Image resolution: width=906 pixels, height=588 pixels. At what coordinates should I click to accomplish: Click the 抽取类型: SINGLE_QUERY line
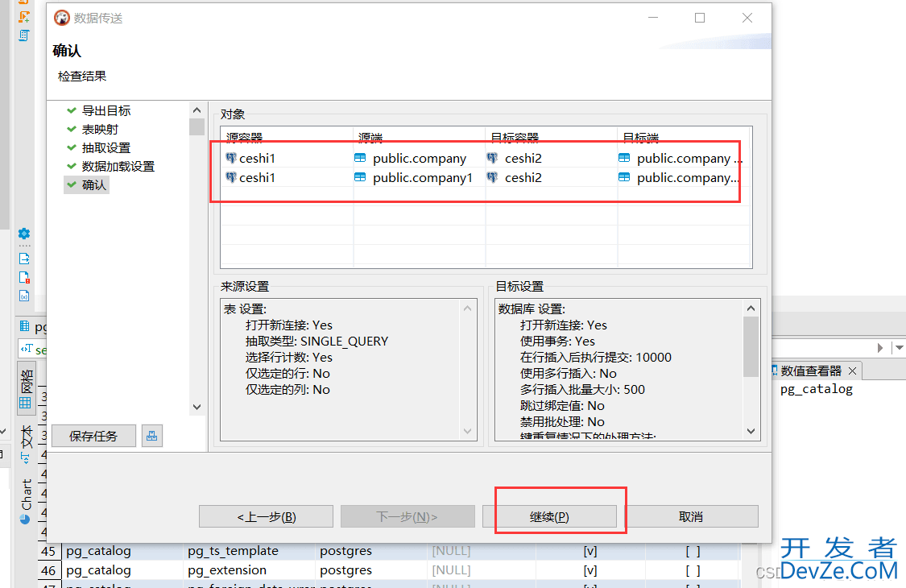coord(316,342)
